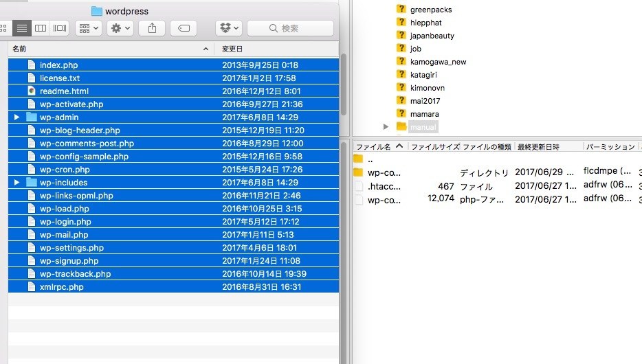Switch Finder to column view
The image size is (642, 364).
pyautogui.click(x=41, y=28)
